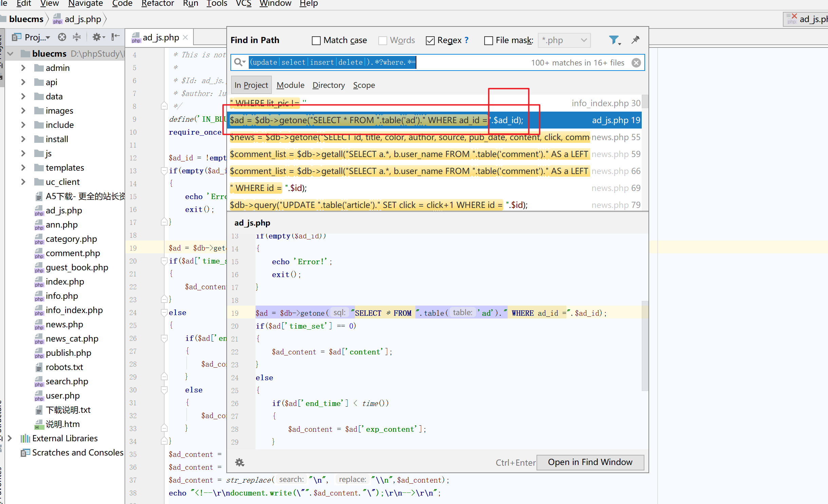This screenshot has height=504, width=828.
Task: Select the In Project tab
Action: tap(251, 85)
